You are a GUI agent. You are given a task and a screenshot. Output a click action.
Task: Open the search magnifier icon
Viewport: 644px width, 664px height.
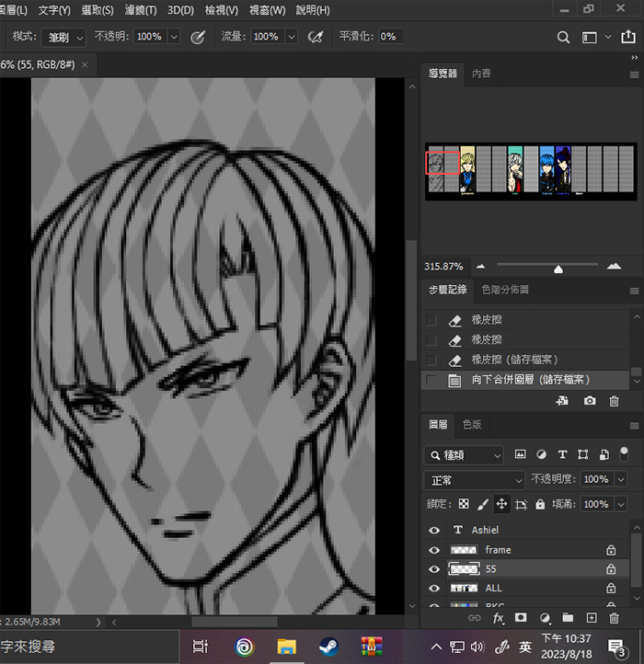[563, 38]
